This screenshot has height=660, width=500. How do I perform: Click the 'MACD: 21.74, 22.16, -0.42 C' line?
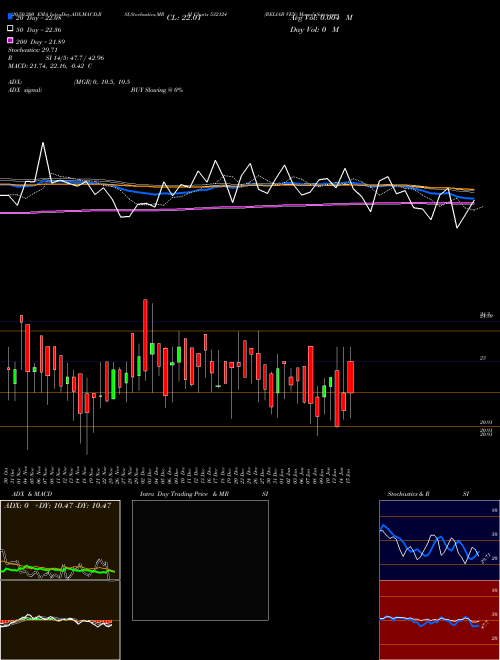[50, 66]
